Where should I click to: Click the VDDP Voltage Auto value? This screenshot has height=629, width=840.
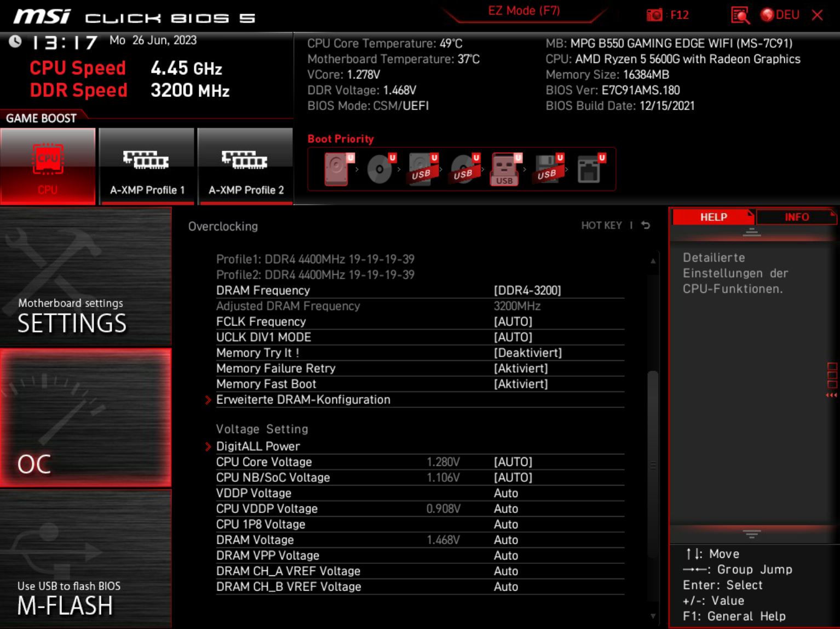[x=506, y=493]
